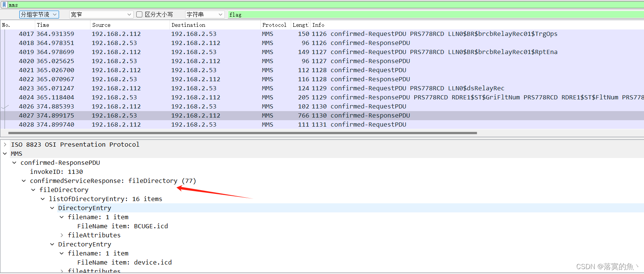
Task: Sort packets by the Protocol column
Action: [x=275, y=25]
